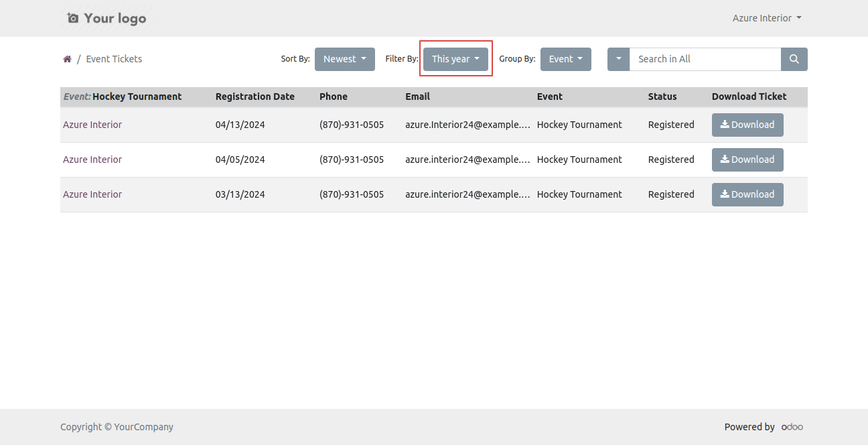This screenshot has height=445, width=868.
Task: Focus the Search in All field
Action: [705, 59]
